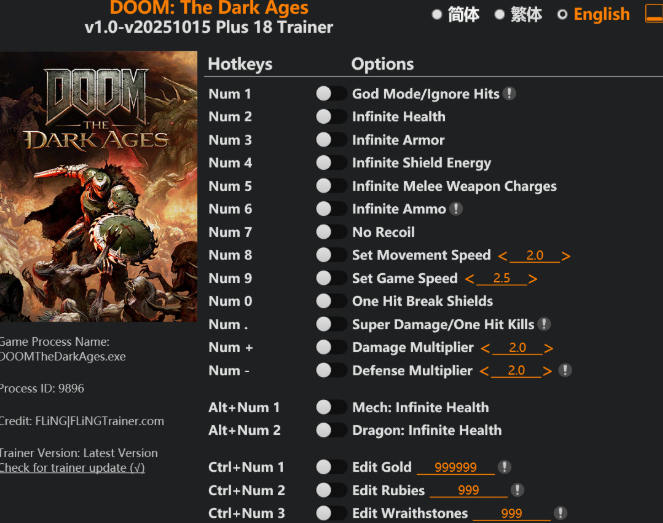
Task: Increase Set Movement Speed with right arrow
Action: tap(566, 256)
